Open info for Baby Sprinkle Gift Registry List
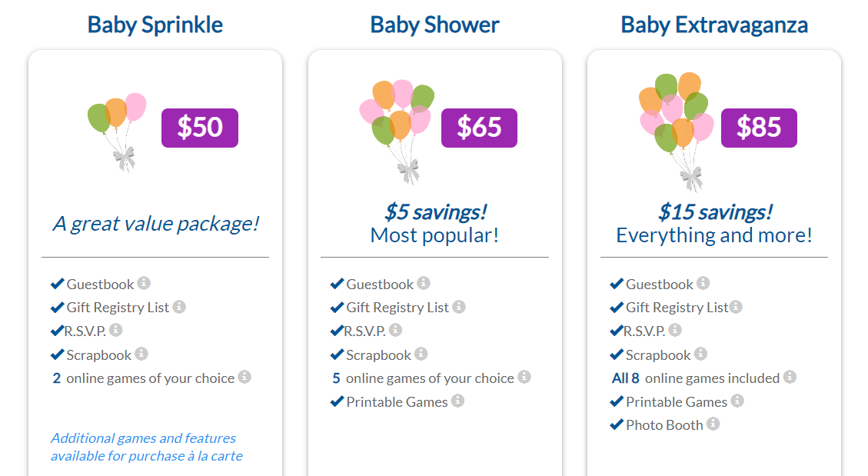 tap(179, 307)
